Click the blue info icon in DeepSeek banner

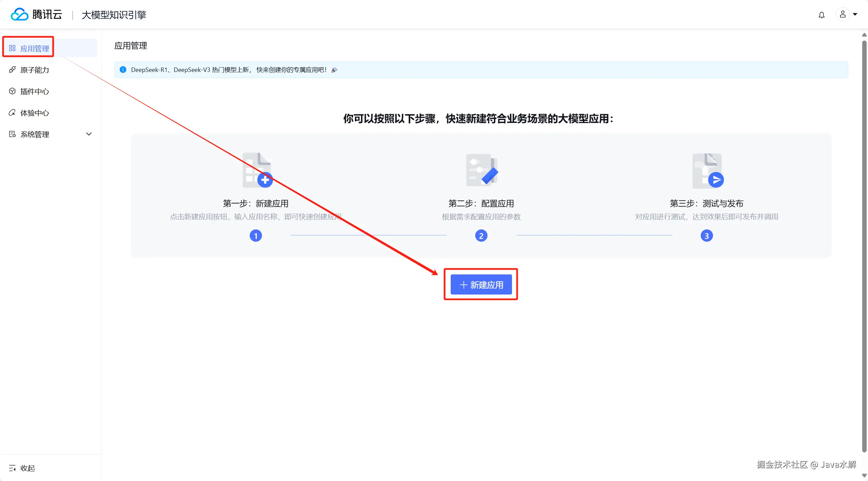pyautogui.click(x=123, y=70)
